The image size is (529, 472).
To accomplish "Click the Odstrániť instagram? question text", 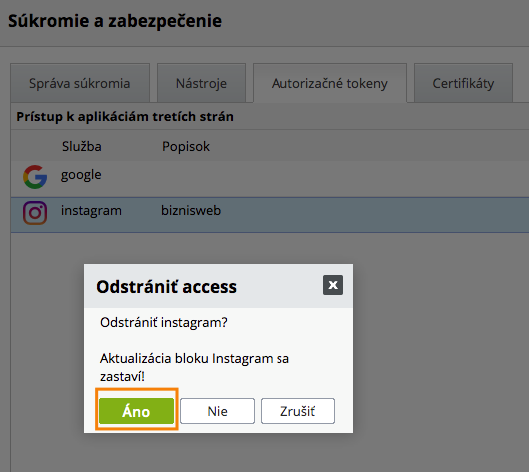I will pyautogui.click(x=164, y=322).
